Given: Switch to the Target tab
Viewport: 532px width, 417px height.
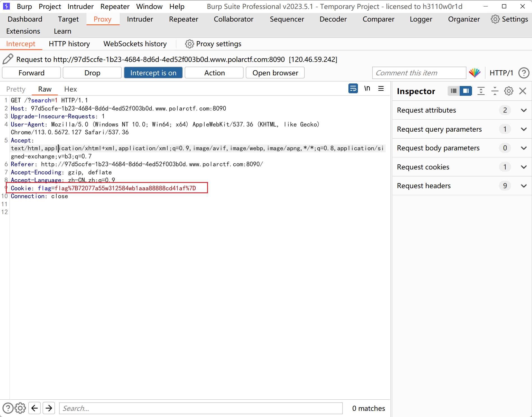Looking at the screenshot, I should (68, 19).
